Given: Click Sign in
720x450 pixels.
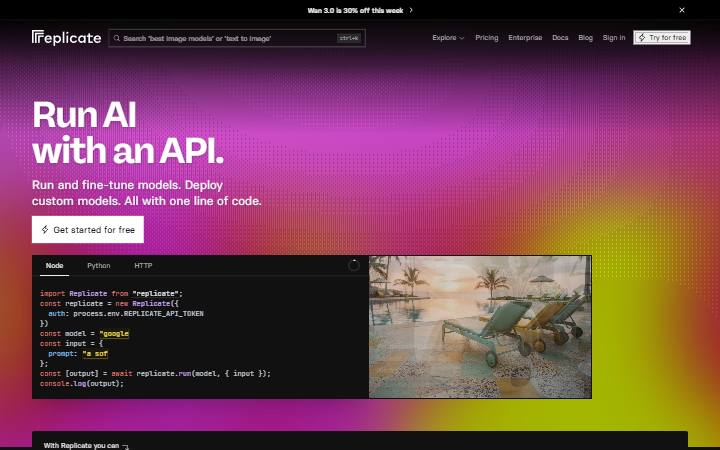Looking at the screenshot, I should point(614,38).
